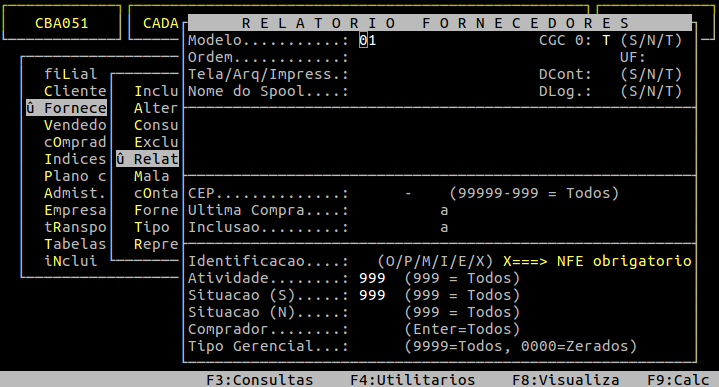Focus the Ultima Compra start date field
Viewport: 719px width, 387px height.
pyautogui.click(x=394, y=210)
